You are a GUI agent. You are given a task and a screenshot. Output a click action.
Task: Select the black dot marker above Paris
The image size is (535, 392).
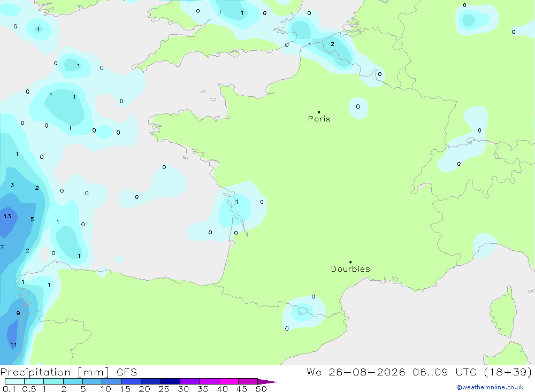pos(319,112)
